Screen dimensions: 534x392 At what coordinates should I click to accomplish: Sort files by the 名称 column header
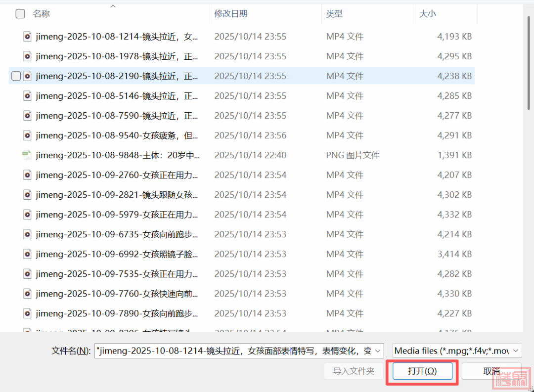[x=42, y=14]
